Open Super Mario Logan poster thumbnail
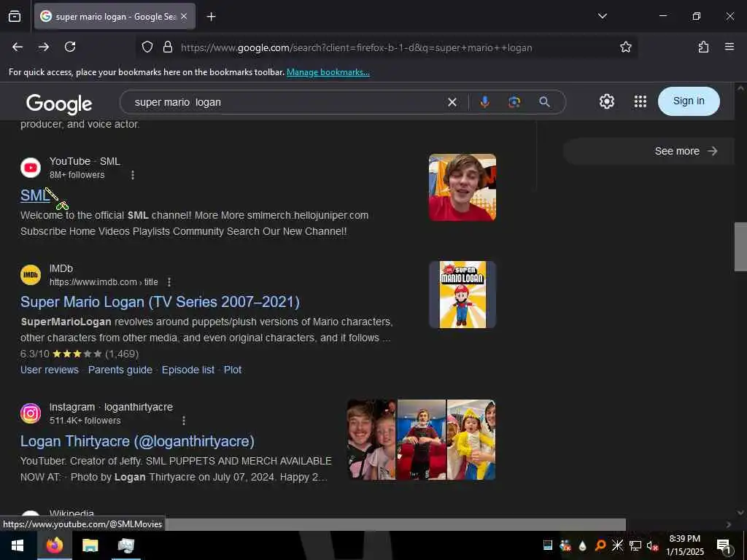Viewport: 747px width, 560px height. (x=462, y=295)
